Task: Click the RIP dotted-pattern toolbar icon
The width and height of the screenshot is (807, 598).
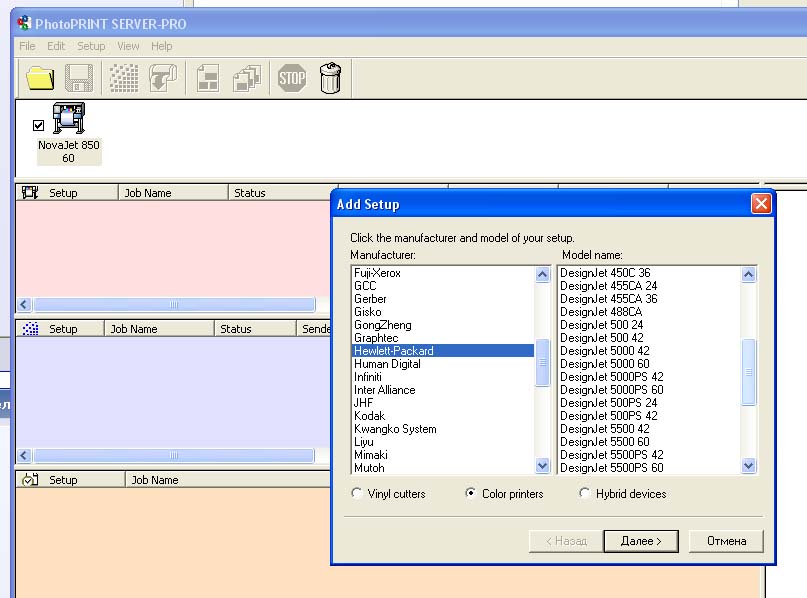Action: (124, 78)
